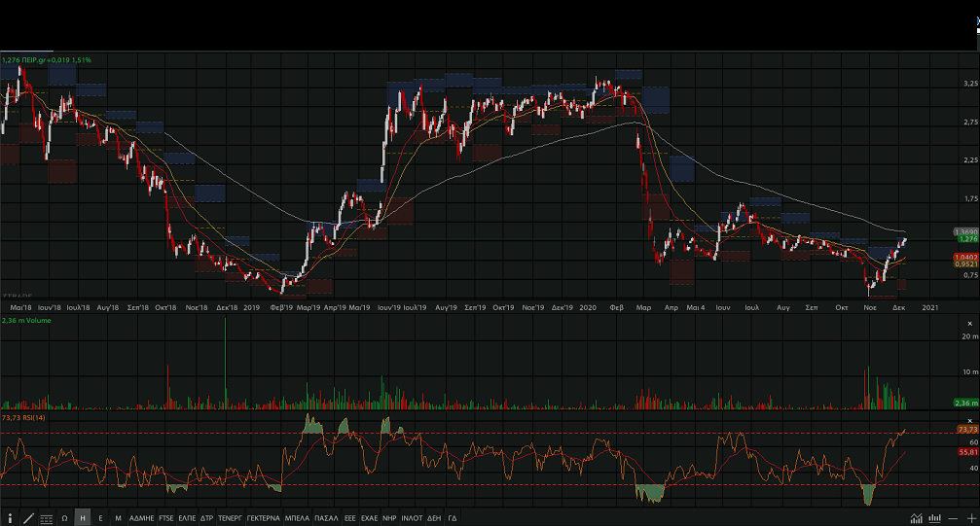Open the keyboard/list icon in bottom toolbar
The height and width of the screenshot is (526, 980).
47,518
